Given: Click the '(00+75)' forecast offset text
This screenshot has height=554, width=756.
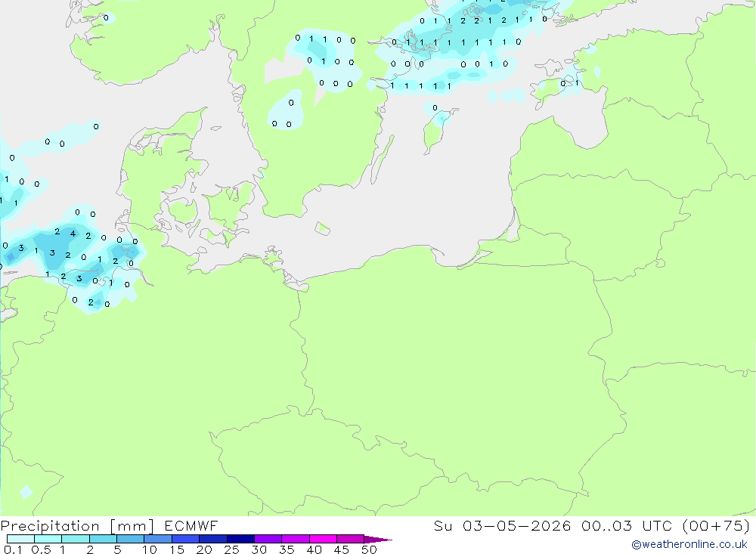Looking at the screenshot, I should pos(717,525).
